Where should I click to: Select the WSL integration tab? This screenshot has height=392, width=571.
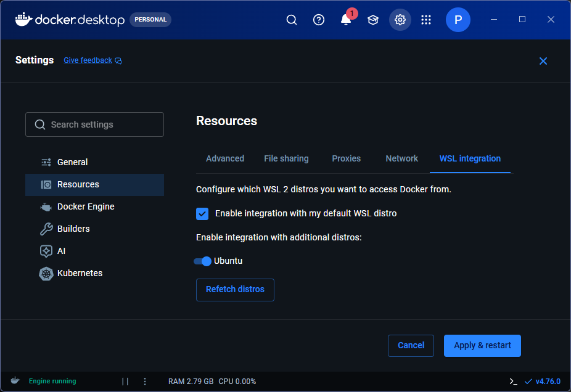pyautogui.click(x=470, y=158)
